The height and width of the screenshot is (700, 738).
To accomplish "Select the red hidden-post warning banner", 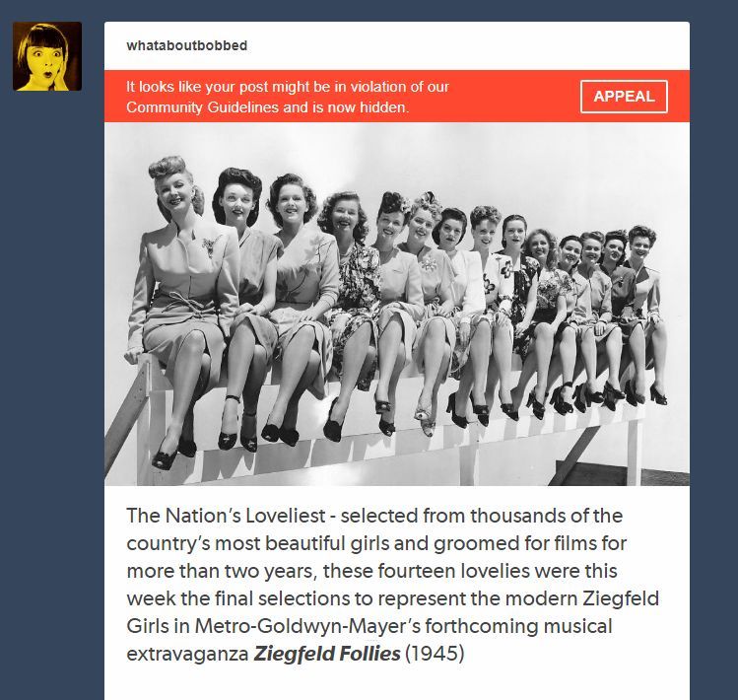I will click(397, 96).
